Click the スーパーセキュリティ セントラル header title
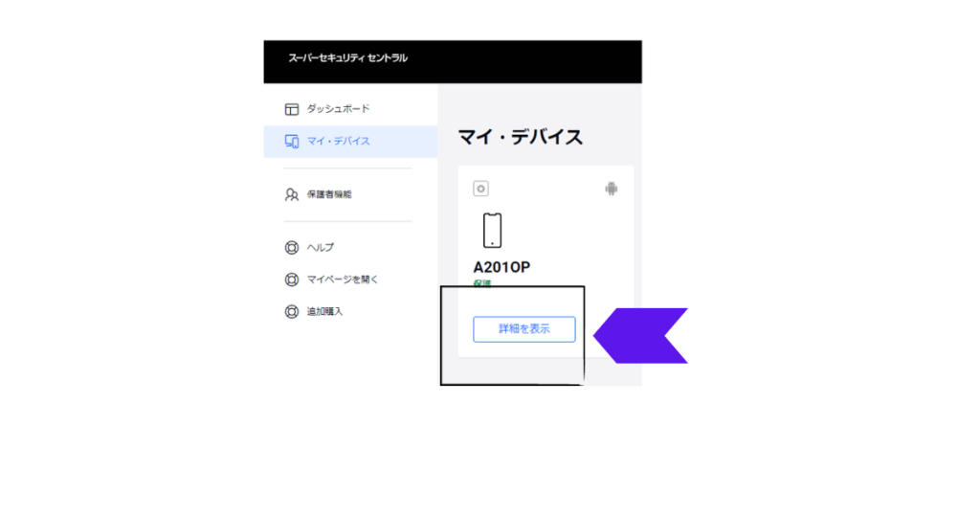Image resolution: width=980 pixels, height=515 pixels. 347,58
